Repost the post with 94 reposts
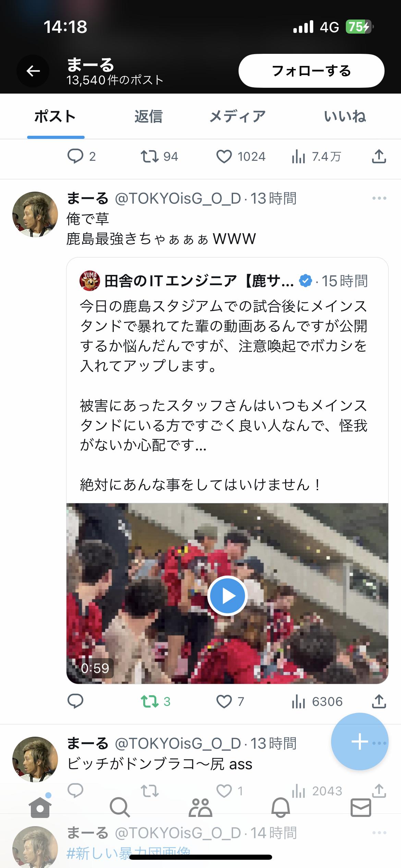This screenshot has width=401, height=868. click(150, 157)
